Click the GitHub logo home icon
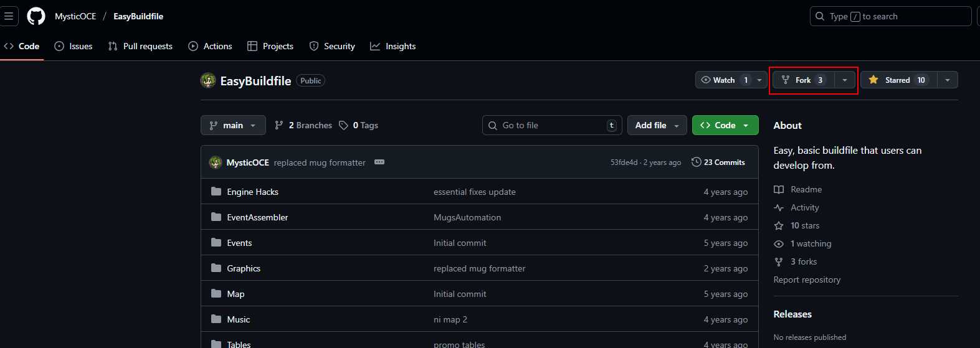This screenshot has width=980, height=348. [36, 16]
